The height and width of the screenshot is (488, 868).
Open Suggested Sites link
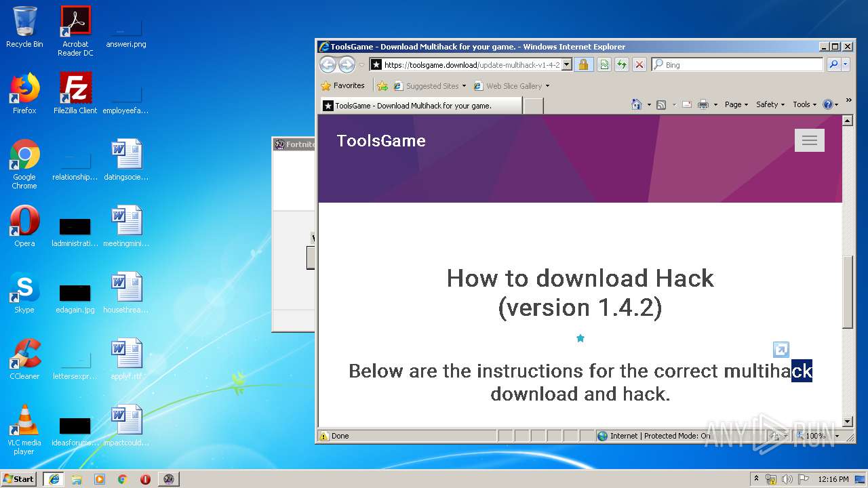426,86
